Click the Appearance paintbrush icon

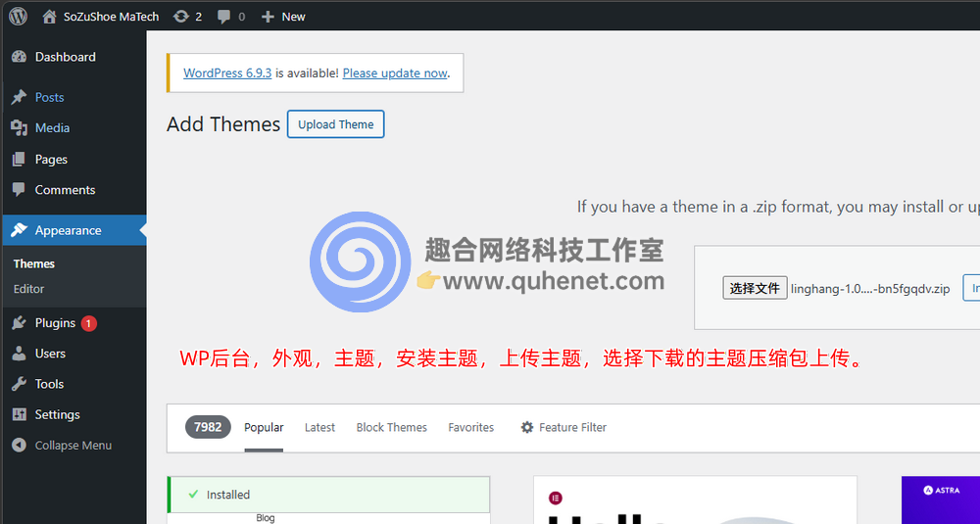[20, 230]
